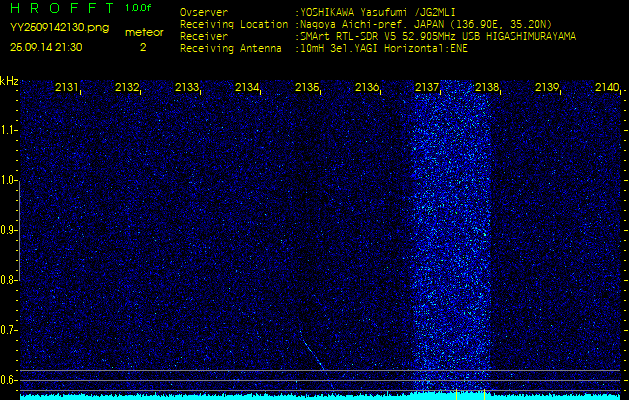Screen dimensions: 629x400
Task: Click the kHz axis unit label
Action: click(x=9, y=81)
